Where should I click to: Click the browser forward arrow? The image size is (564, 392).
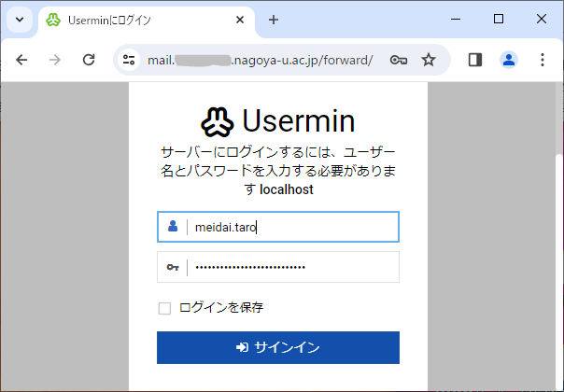55,60
